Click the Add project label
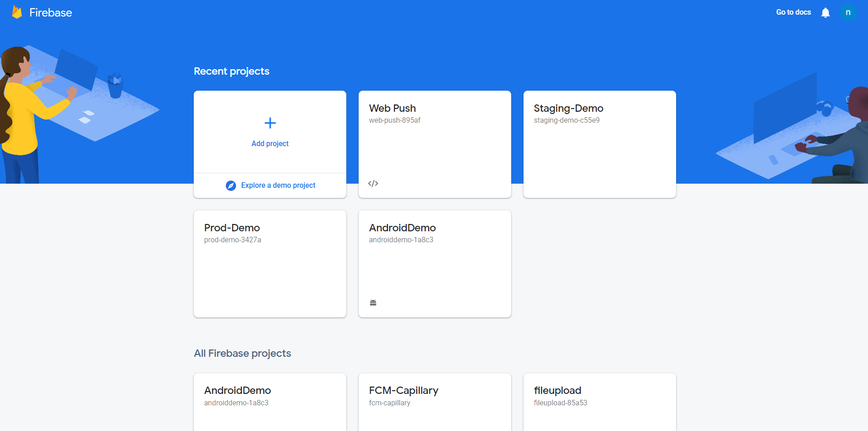Viewport: 868px width, 431px height. click(x=270, y=143)
